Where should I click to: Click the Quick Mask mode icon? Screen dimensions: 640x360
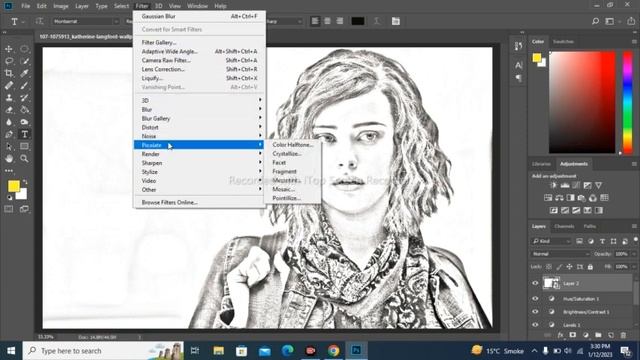[9, 209]
